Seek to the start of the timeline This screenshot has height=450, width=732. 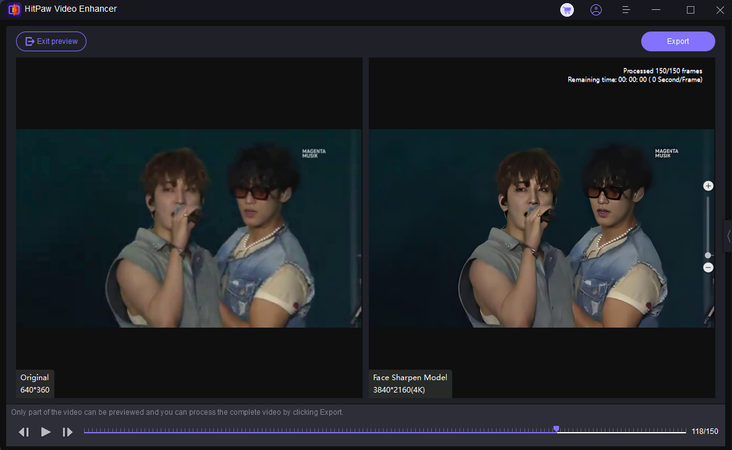(84, 432)
